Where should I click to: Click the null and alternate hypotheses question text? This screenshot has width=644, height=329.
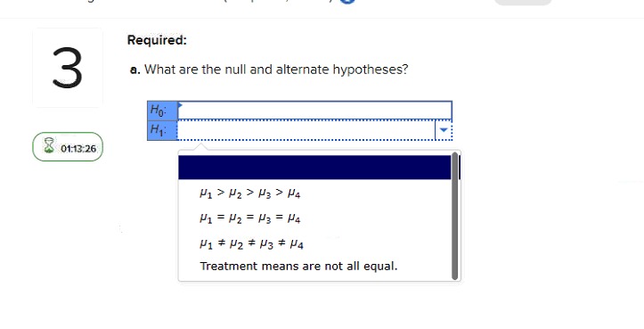point(269,70)
